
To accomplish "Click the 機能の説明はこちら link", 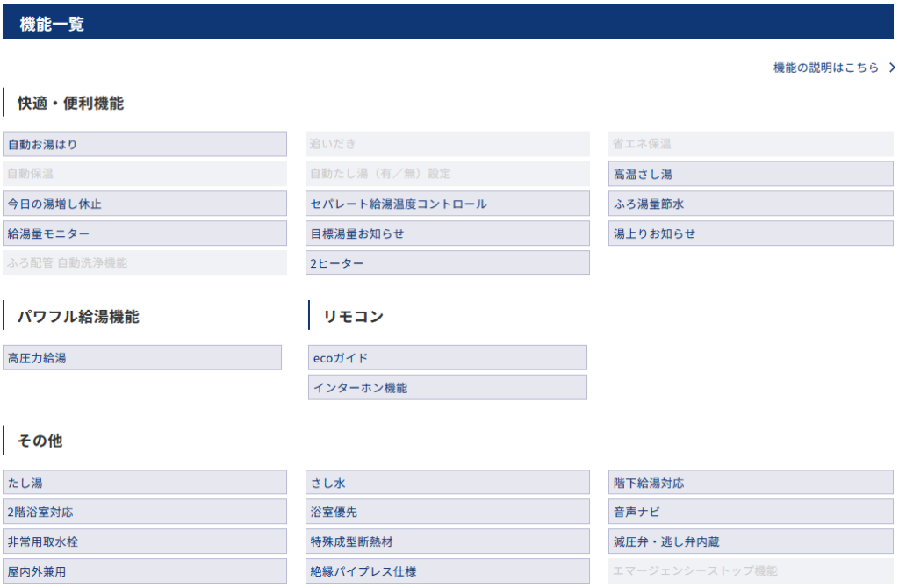I will [825, 68].
